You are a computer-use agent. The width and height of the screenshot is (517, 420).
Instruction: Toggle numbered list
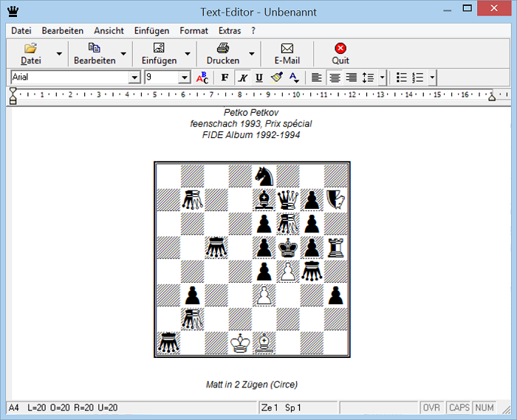point(418,78)
